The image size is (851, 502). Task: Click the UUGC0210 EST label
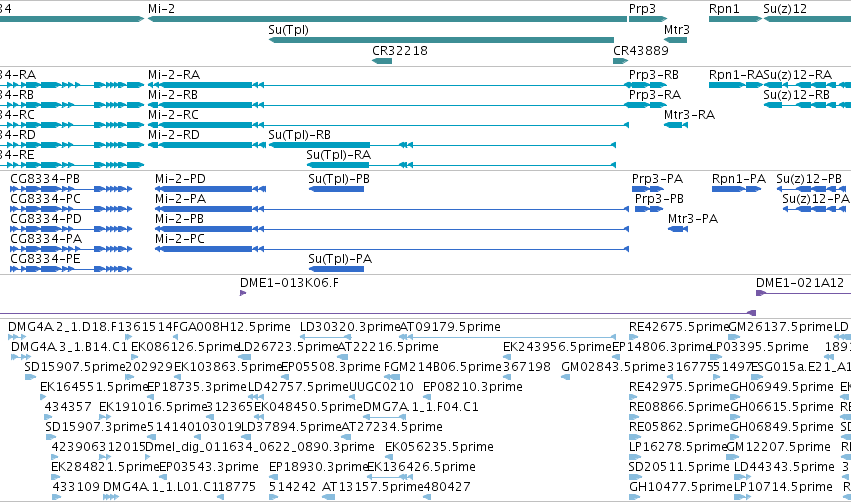(381, 387)
